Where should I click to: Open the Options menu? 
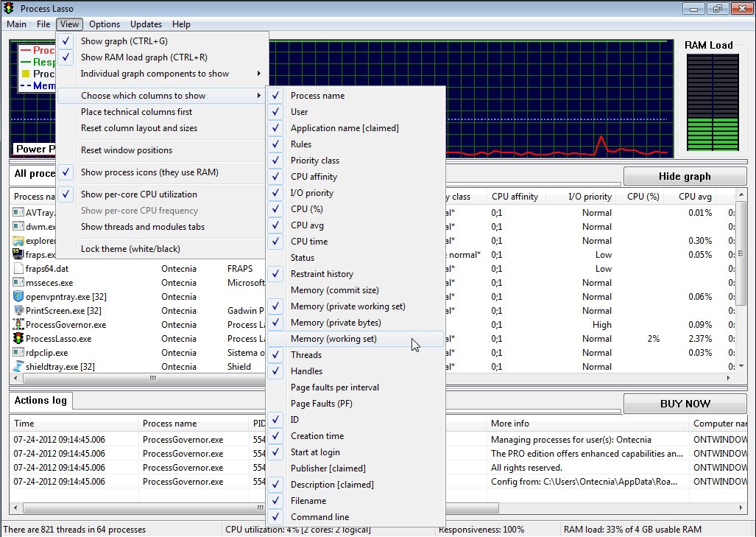(104, 24)
